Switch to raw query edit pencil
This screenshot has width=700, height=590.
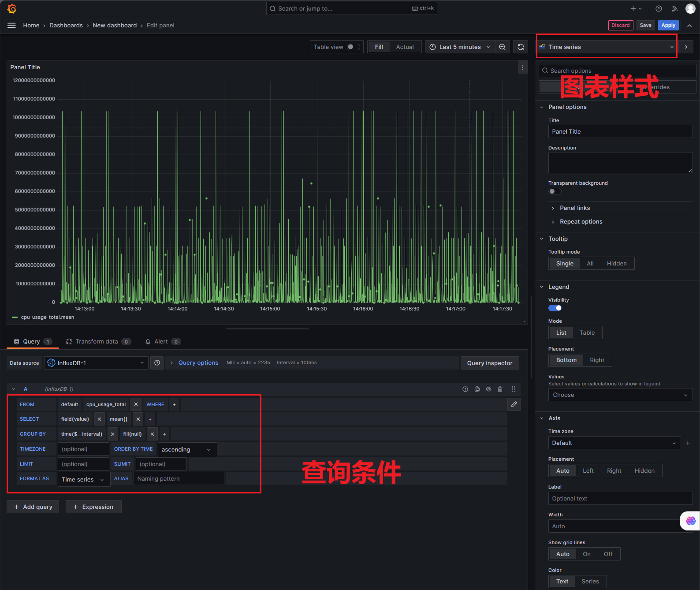(x=514, y=404)
